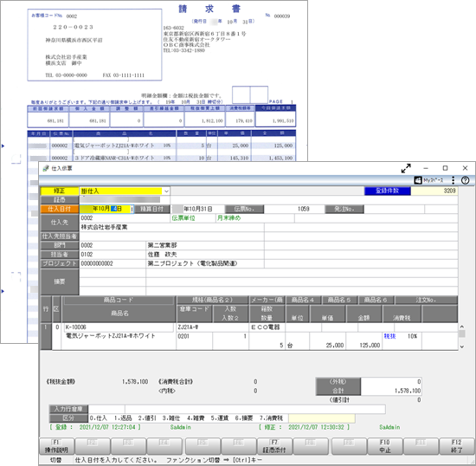Click the 倉庫コード 0201 cell
This screenshot has height=466, width=476.
tap(194, 336)
